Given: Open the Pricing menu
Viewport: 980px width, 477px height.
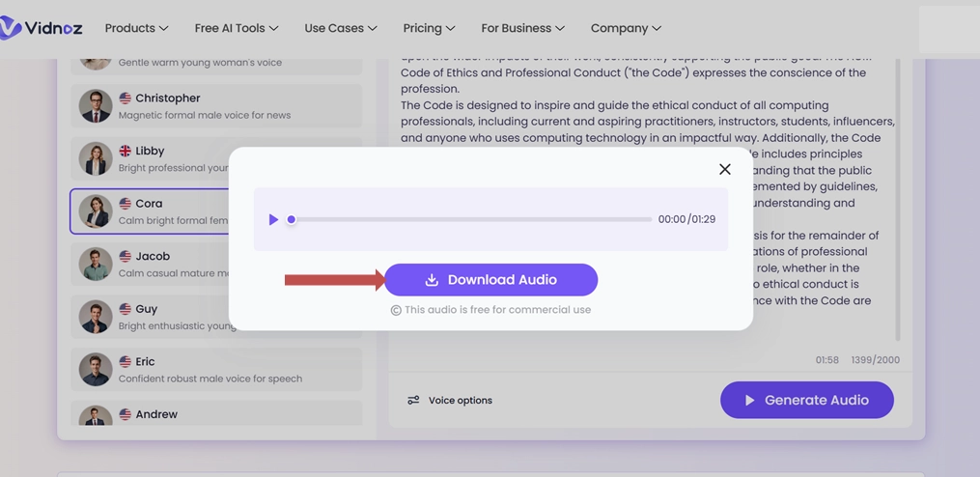Looking at the screenshot, I should tap(429, 28).
